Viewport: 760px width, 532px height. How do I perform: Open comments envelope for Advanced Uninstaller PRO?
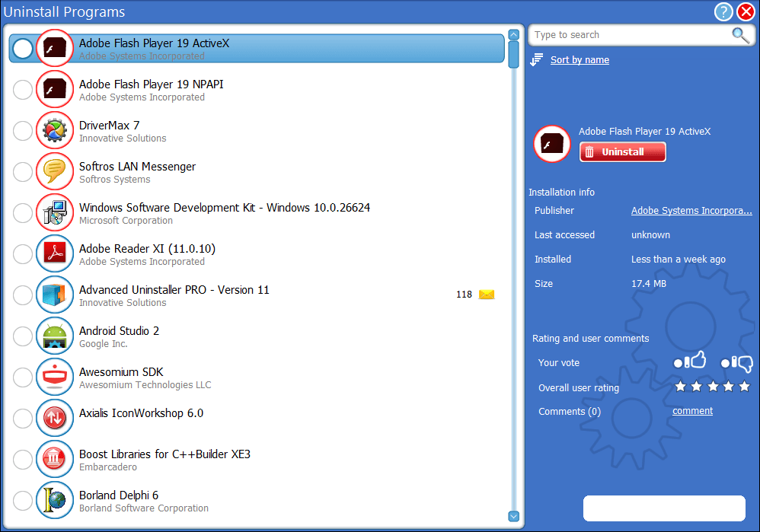[487, 295]
